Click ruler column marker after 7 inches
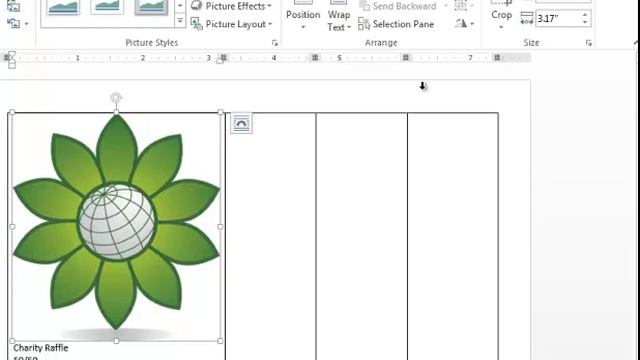The image size is (640, 360). tap(497, 58)
